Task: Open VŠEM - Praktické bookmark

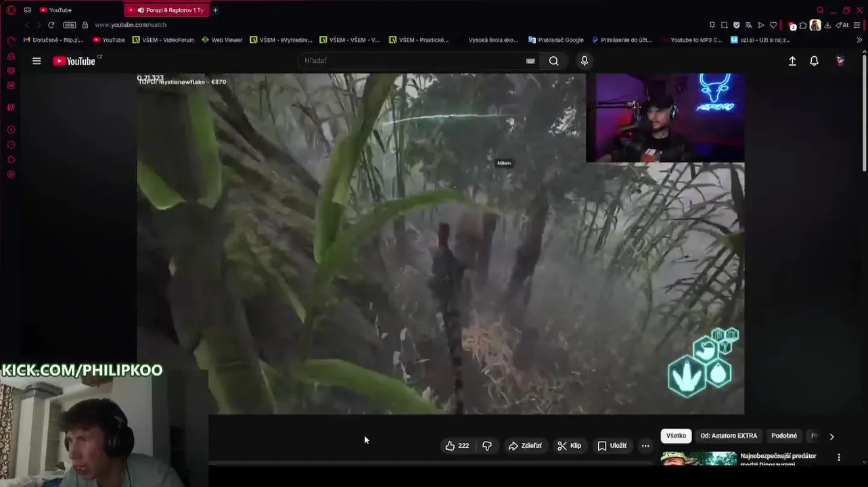Action: (419, 40)
